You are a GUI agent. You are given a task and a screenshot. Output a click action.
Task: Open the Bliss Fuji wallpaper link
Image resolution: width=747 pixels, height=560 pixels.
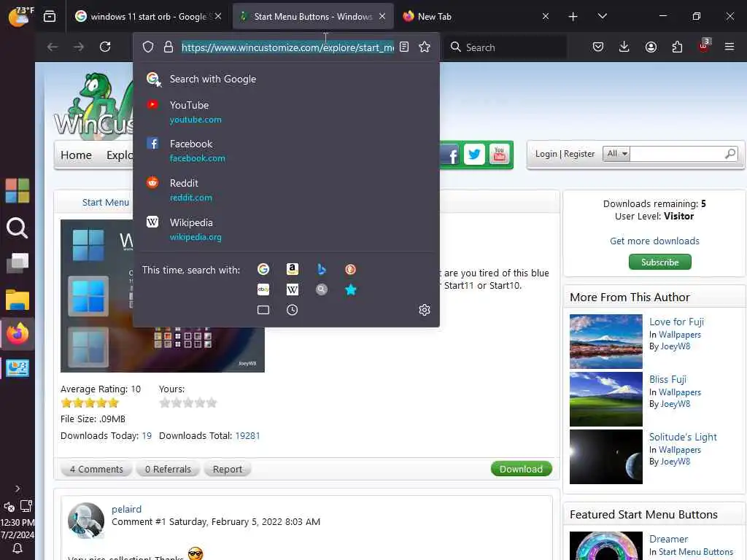pos(668,379)
